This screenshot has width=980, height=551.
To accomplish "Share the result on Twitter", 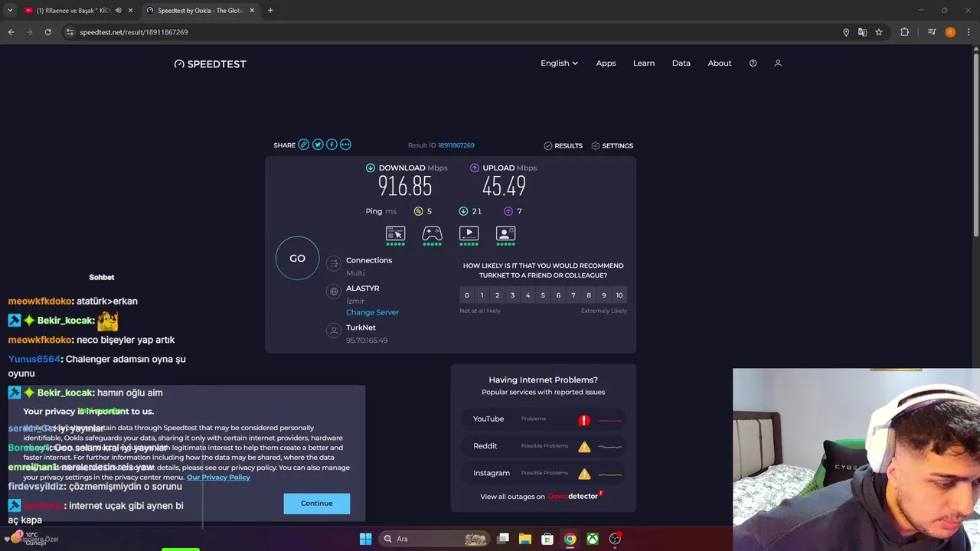I will pos(318,145).
